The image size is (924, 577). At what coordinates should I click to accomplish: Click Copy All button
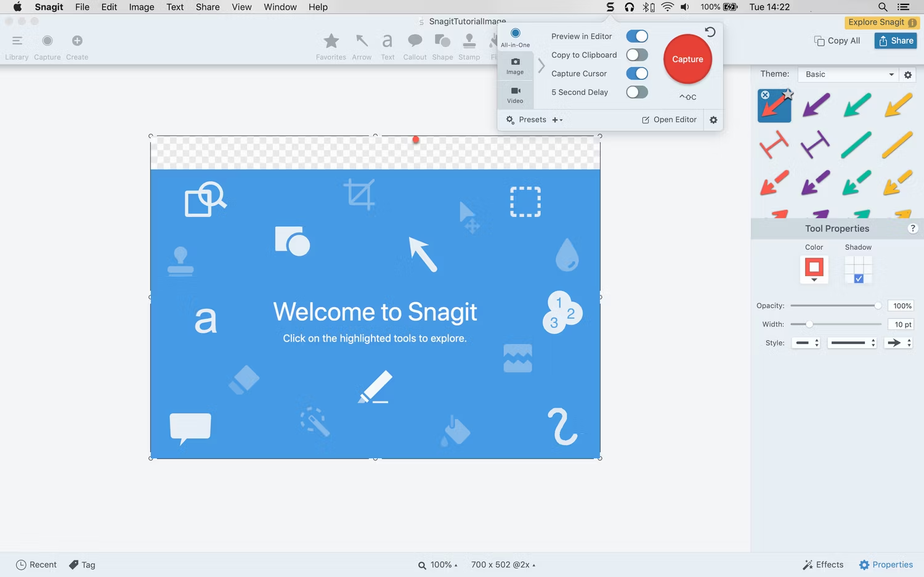click(837, 41)
